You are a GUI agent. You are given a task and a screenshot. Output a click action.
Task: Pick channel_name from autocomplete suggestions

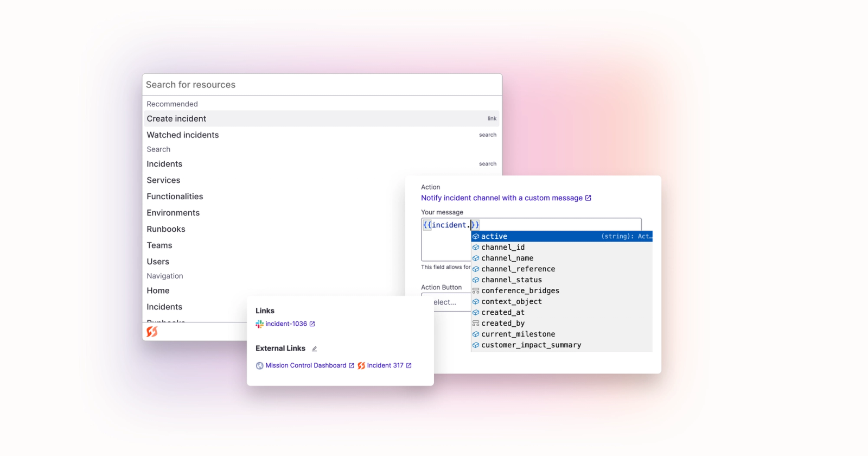click(x=561, y=258)
